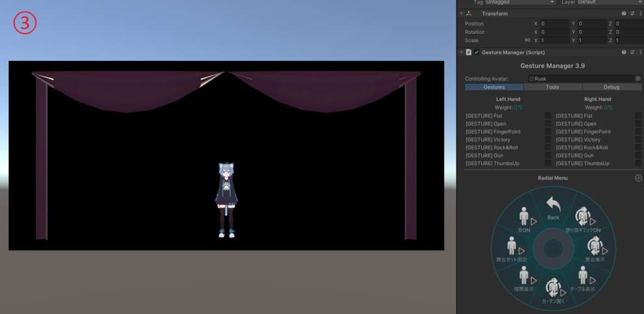Image resolution: width=644 pixels, height=314 pixels.
Task: Collapse the Transform component foldout arrow
Action: (461, 14)
